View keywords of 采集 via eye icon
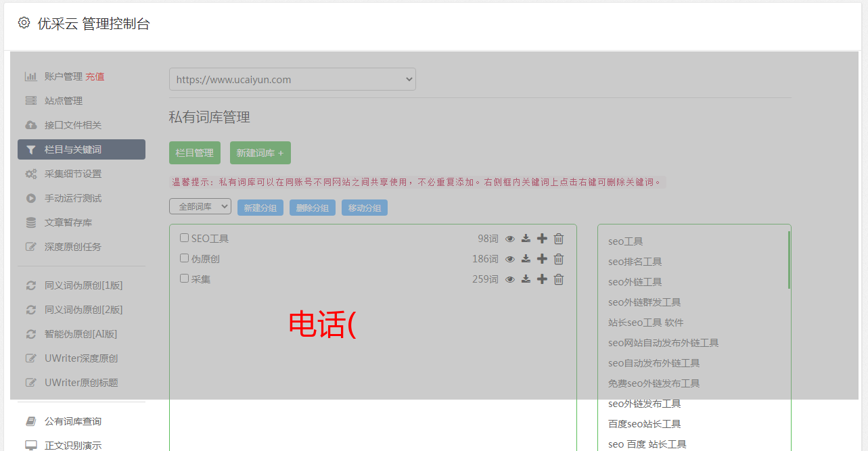This screenshot has height=451, width=868. tap(510, 279)
